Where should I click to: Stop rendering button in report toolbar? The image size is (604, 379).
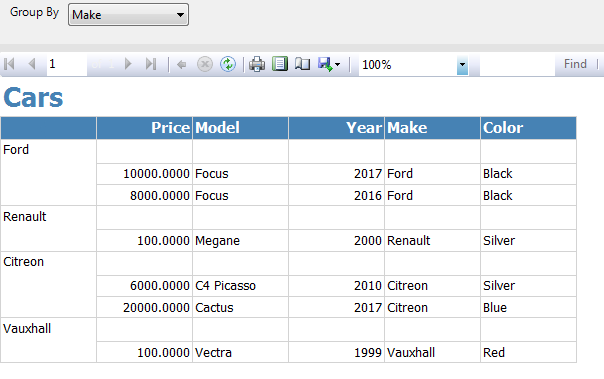click(x=205, y=64)
